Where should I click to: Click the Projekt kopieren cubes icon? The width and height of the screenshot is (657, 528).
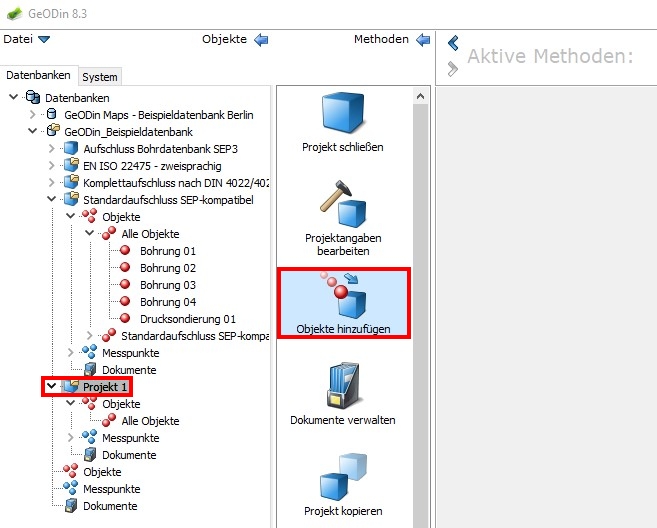(343, 476)
